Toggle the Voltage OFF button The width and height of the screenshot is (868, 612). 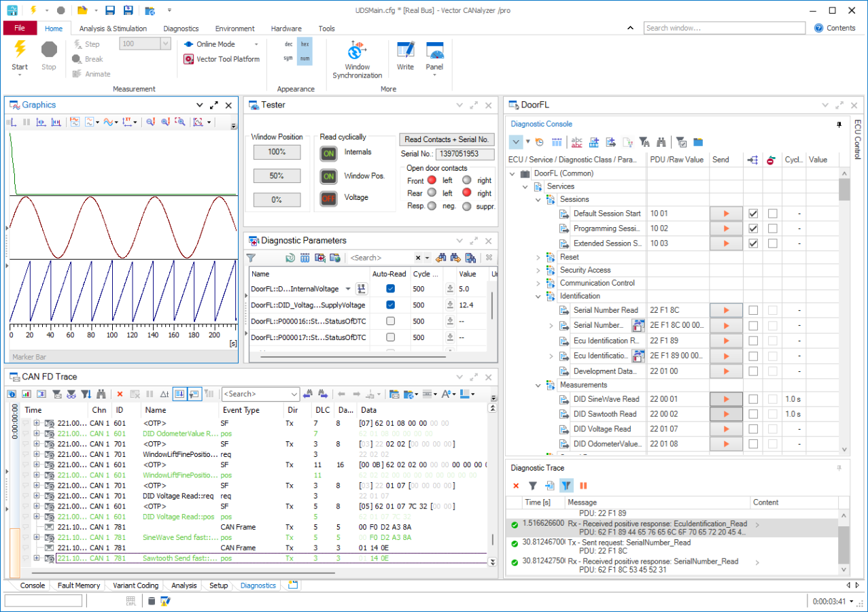tap(329, 199)
